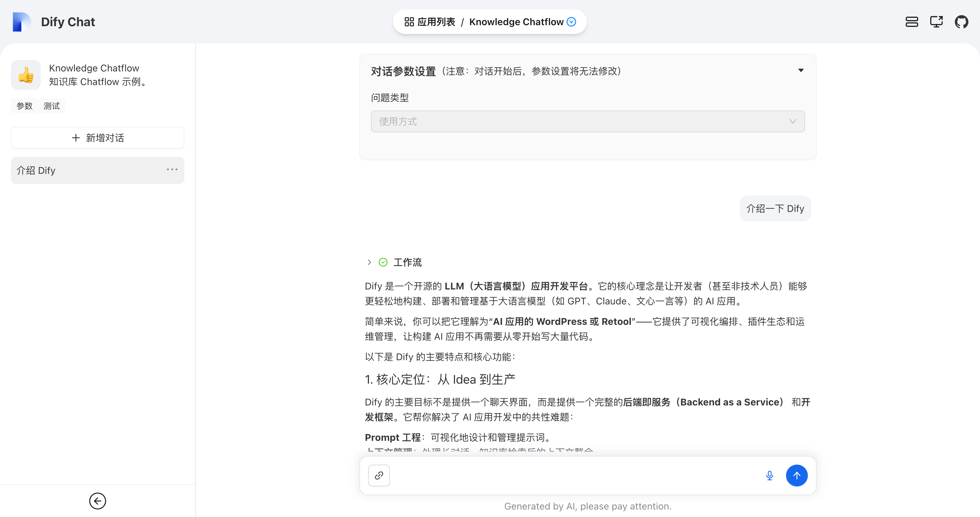This screenshot has height=517, width=980.
Task: Click the 以下是 Dify 的主要特点和核心功能 line
Action: (x=440, y=356)
